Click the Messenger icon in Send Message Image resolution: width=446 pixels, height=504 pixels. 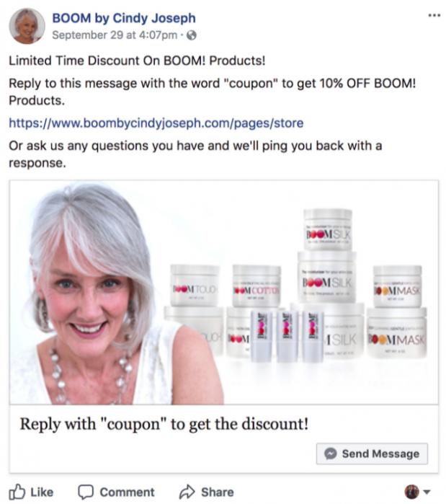pos(331,454)
